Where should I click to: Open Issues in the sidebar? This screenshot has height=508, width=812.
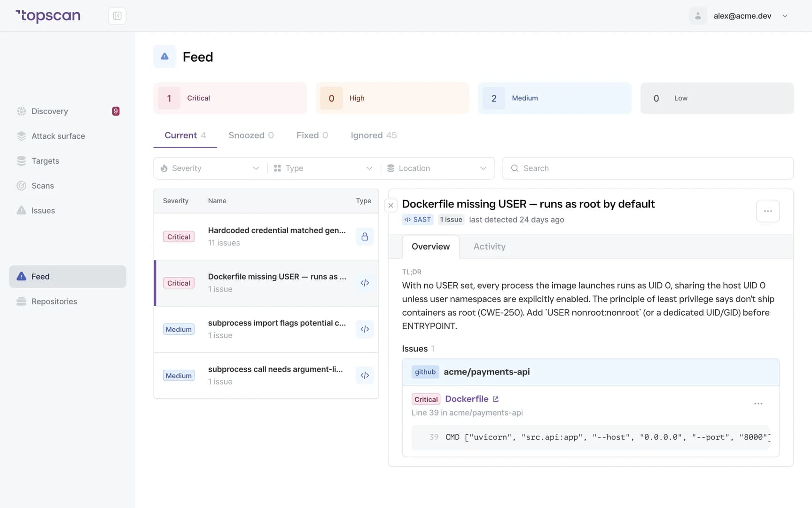(x=68, y=211)
